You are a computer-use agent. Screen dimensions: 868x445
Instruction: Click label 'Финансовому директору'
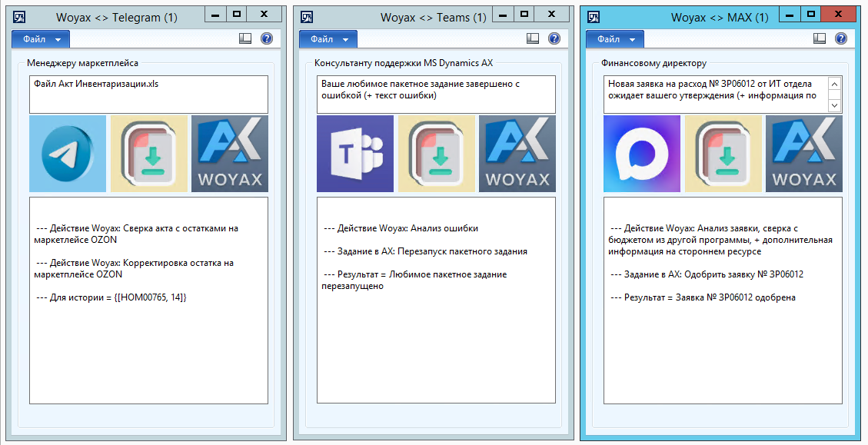point(653,63)
